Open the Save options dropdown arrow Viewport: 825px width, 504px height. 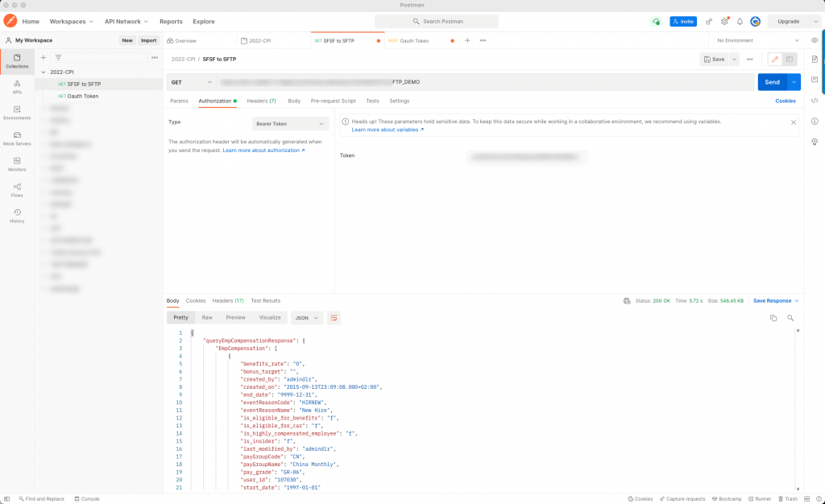tap(735, 60)
